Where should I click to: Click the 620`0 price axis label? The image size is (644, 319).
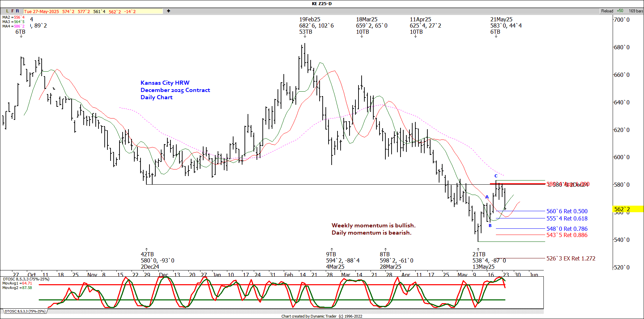click(622, 130)
